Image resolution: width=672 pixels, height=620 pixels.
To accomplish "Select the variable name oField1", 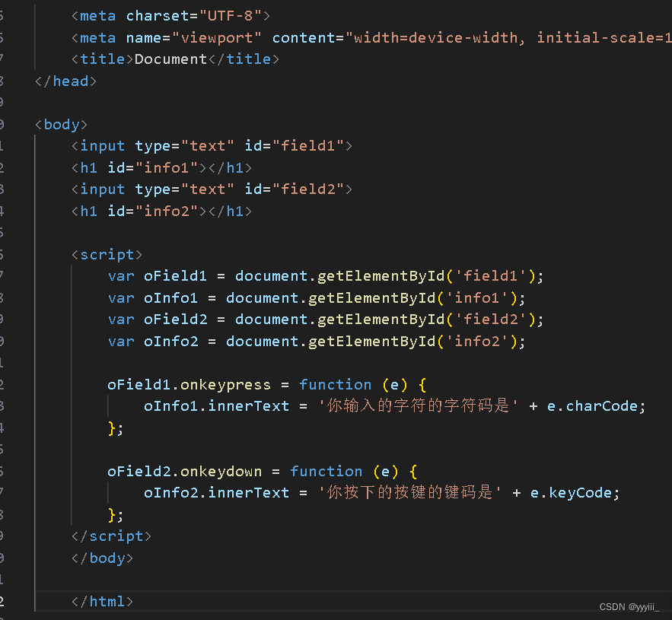I will click(175, 275).
